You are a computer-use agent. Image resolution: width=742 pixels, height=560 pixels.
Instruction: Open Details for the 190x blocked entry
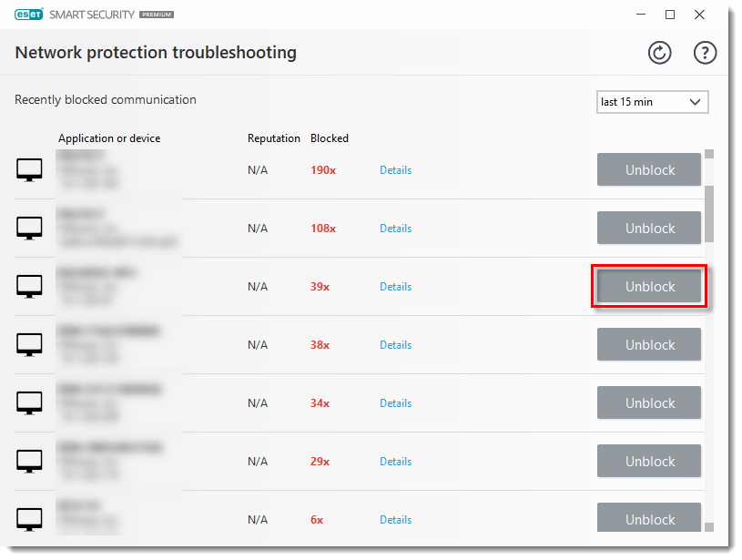click(x=395, y=170)
